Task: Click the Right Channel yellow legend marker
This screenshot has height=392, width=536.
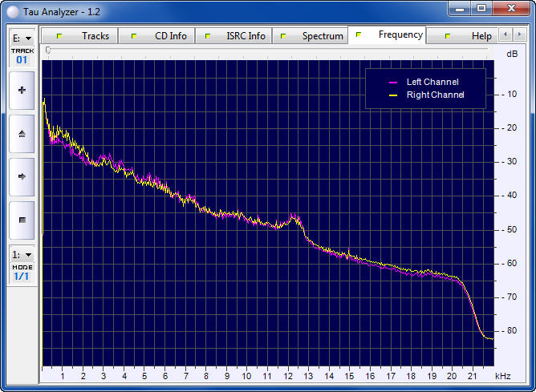Action: coord(393,95)
